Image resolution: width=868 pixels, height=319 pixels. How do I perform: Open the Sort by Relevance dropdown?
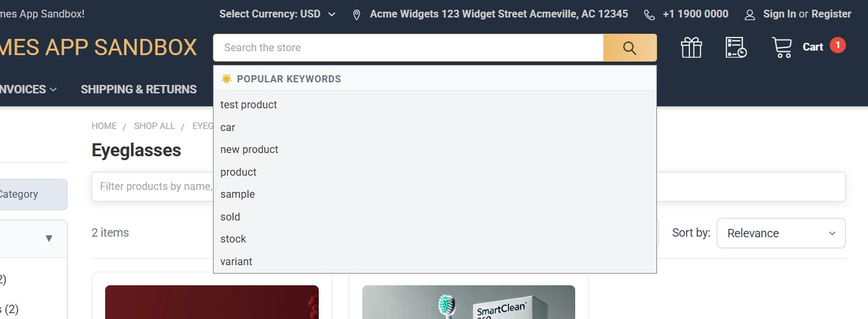point(781,233)
